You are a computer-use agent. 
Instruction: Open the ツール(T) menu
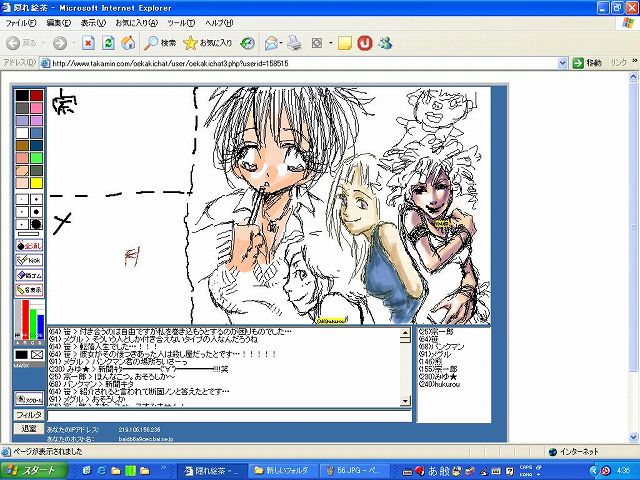pyautogui.click(x=181, y=23)
